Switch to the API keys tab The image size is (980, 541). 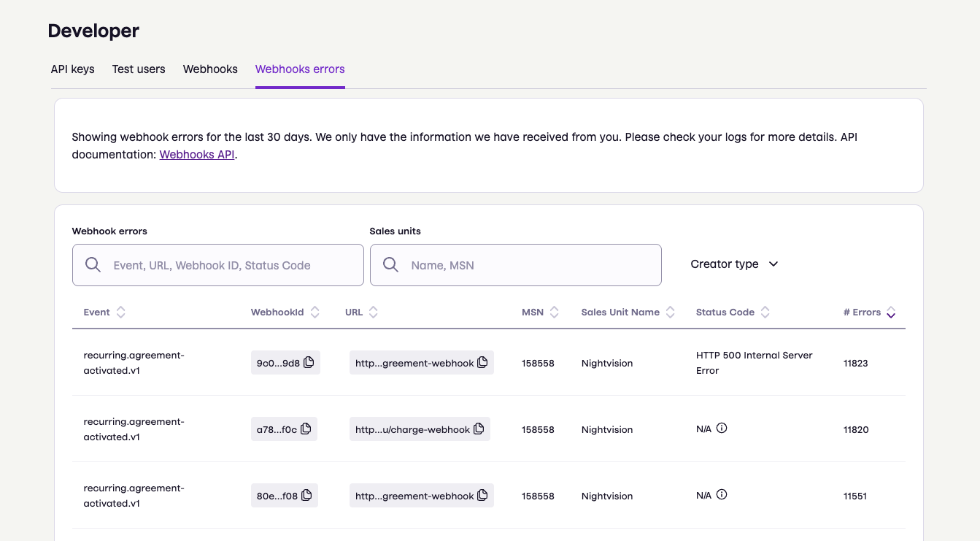tap(72, 69)
